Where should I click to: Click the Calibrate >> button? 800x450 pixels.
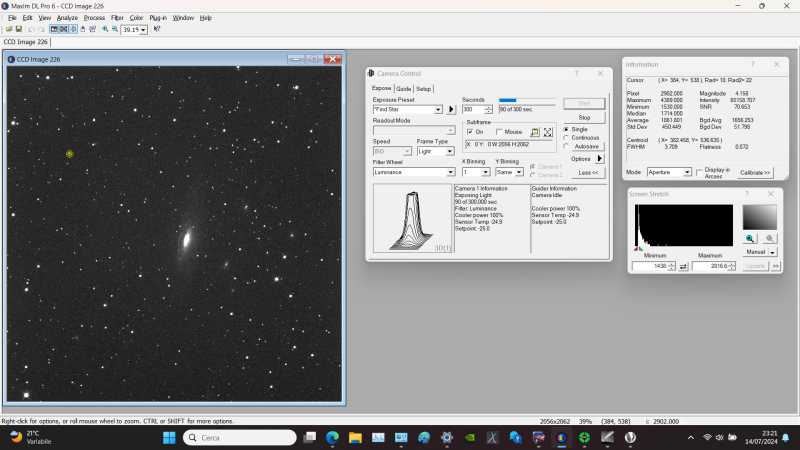[755, 172]
